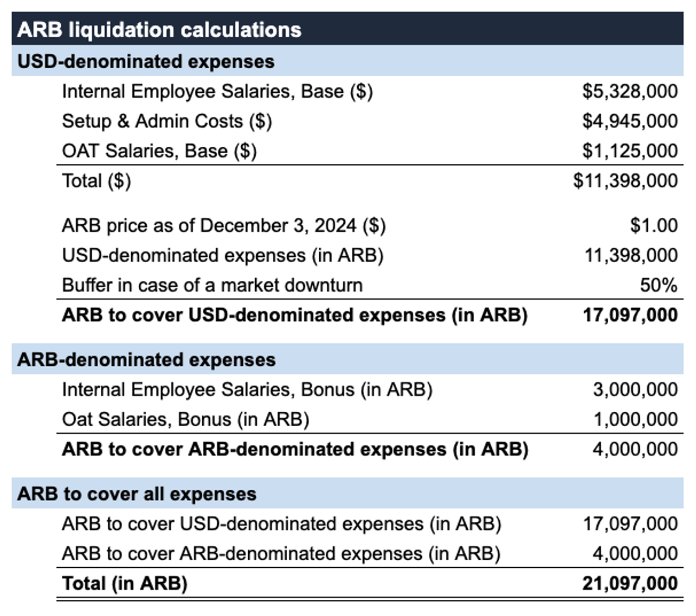The width and height of the screenshot is (696, 616).
Task: Click the ARB liquidation calculations title header
Action: coord(159,30)
